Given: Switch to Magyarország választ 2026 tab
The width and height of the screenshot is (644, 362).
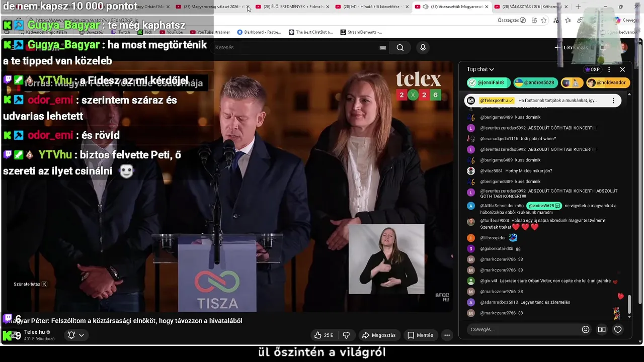Looking at the screenshot, I should [x=213, y=7].
